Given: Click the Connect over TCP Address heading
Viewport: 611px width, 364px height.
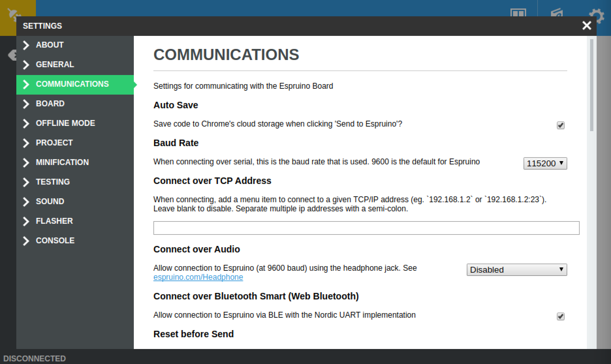Looking at the screenshot, I should (x=212, y=181).
